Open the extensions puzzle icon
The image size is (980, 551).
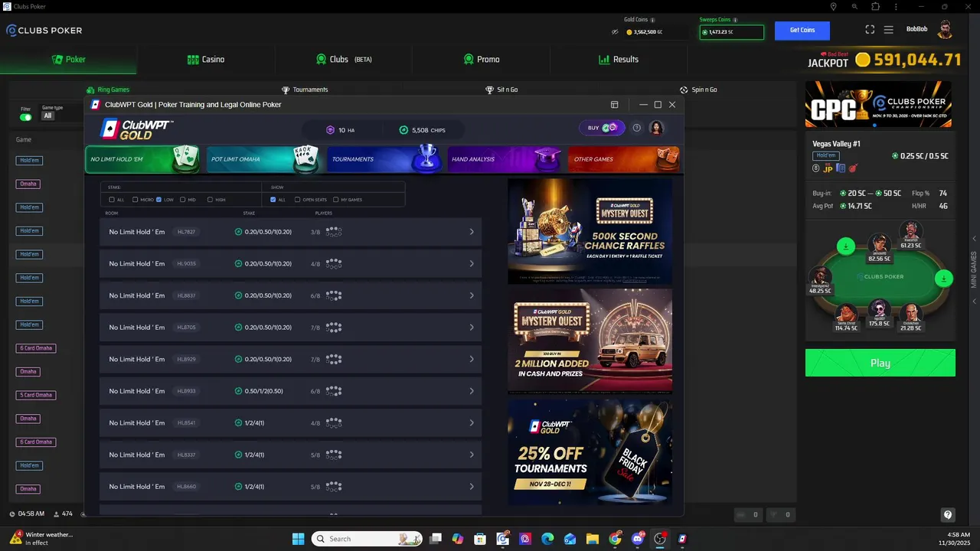(x=875, y=6)
